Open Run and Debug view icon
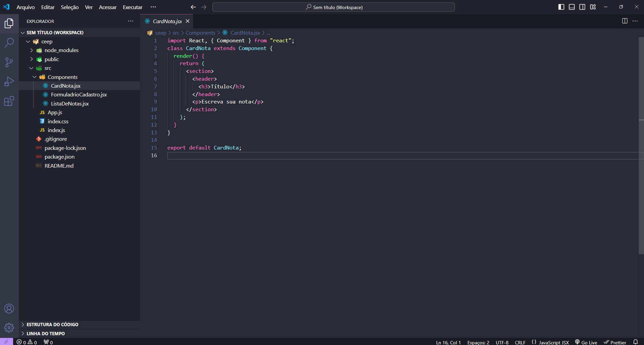The height and width of the screenshot is (345, 644). point(9,82)
